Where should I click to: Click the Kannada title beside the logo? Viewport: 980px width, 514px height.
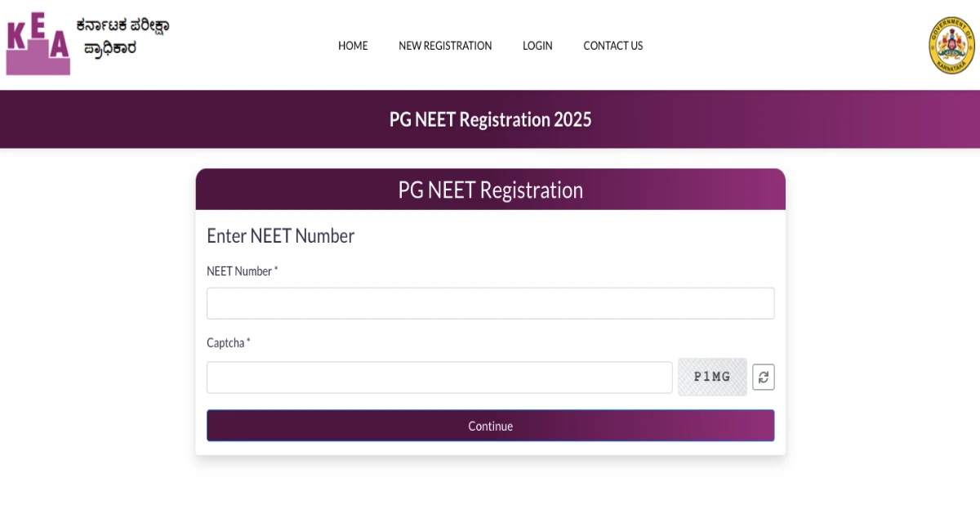(x=122, y=38)
